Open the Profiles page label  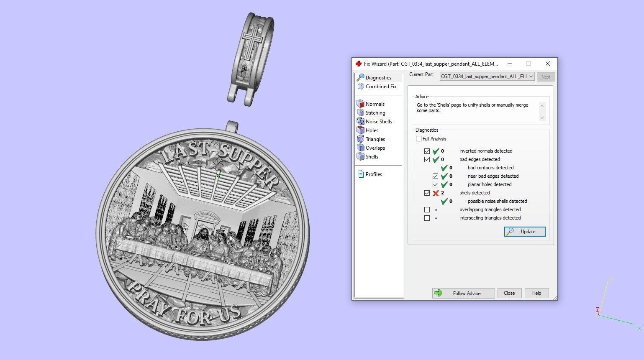[x=374, y=174]
